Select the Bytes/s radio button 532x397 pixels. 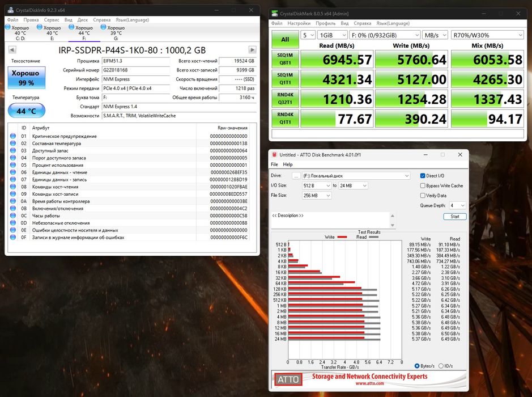point(417,366)
